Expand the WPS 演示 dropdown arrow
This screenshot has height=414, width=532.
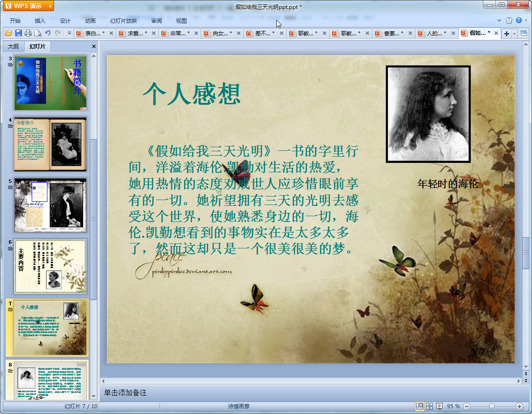(x=50, y=6)
